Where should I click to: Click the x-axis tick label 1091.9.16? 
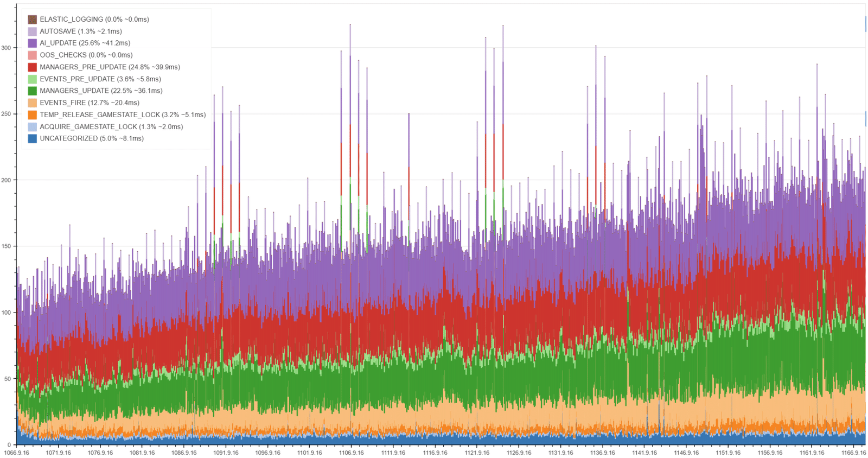point(226,453)
